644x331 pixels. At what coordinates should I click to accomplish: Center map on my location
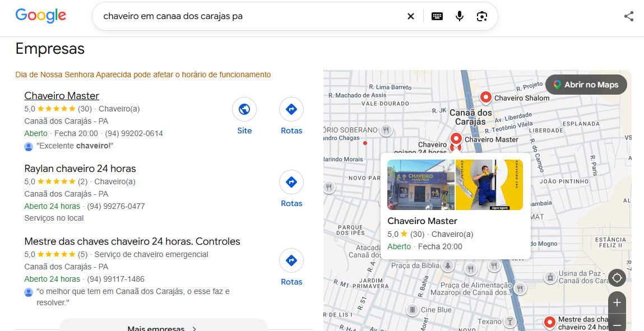coord(617,278)
